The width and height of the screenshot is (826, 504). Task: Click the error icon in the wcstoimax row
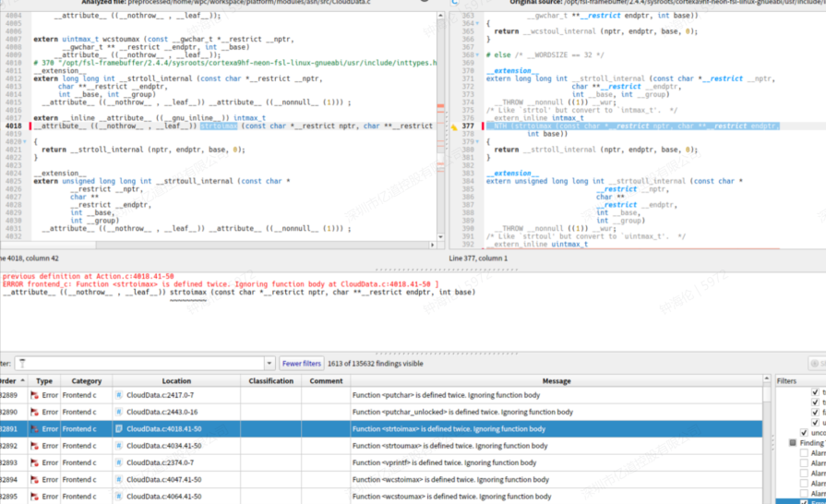coord(34,480)
